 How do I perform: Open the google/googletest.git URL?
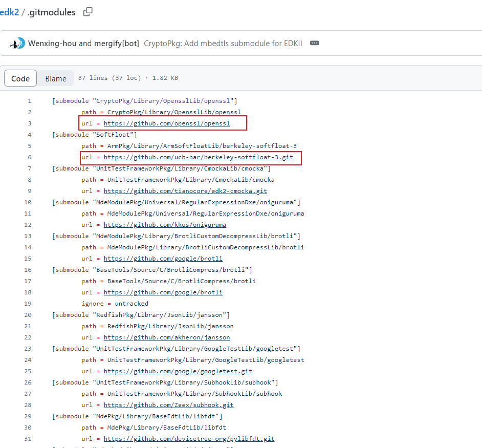(178, 371)
